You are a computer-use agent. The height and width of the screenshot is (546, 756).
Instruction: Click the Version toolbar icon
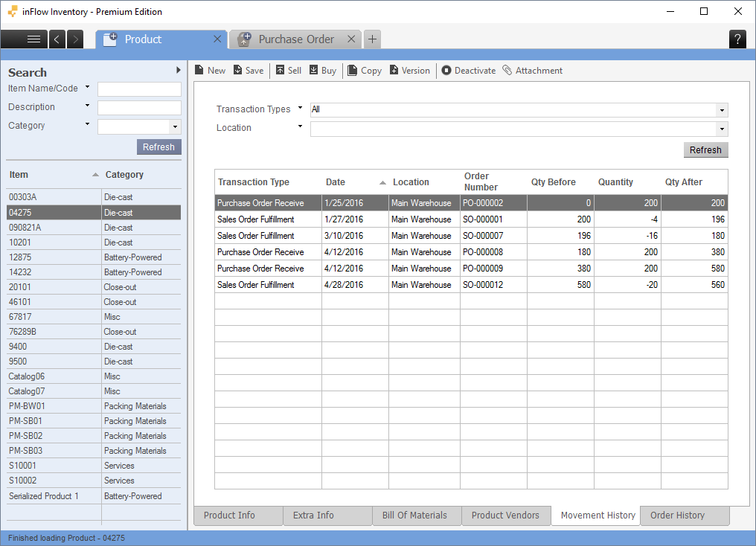[394, 71]
